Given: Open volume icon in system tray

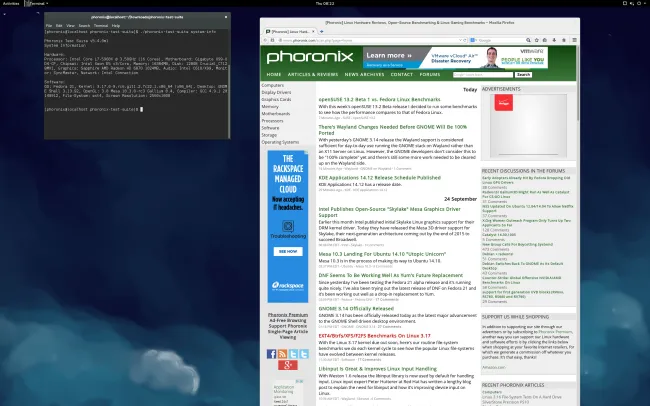Looking at the screenshot, I should coord(632,3).
